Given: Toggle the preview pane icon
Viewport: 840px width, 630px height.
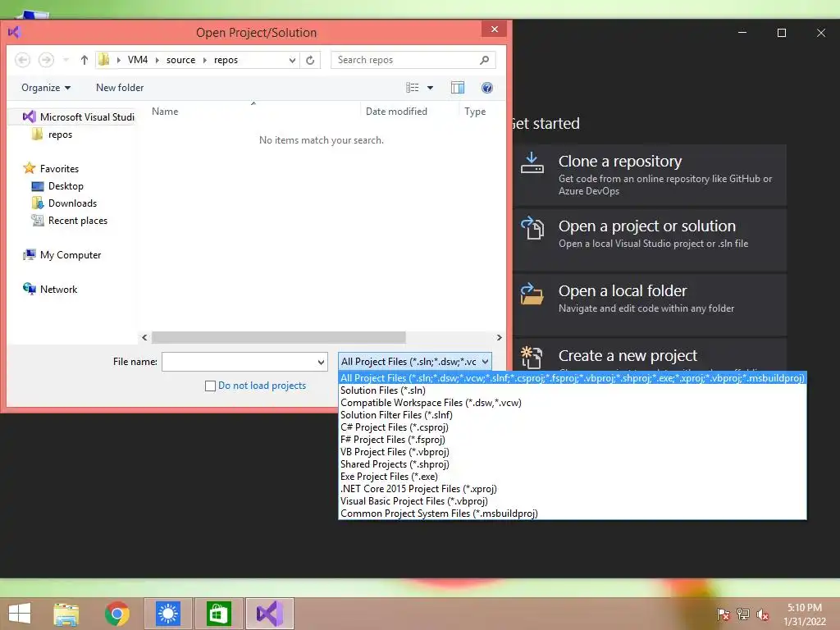Looking at the screenshot, I should [x=458, y=87].
